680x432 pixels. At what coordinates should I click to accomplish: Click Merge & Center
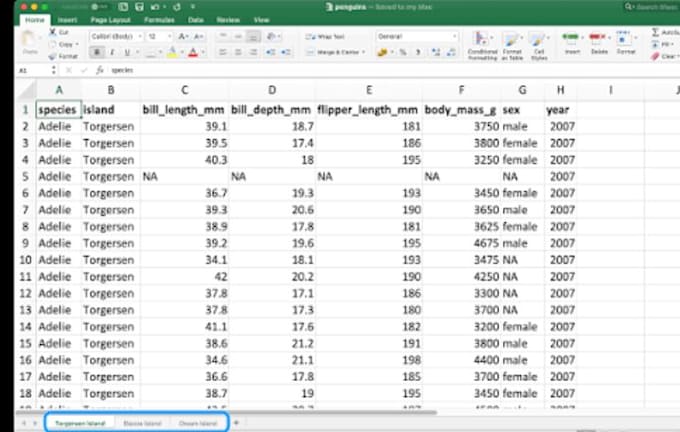point(336,52)
